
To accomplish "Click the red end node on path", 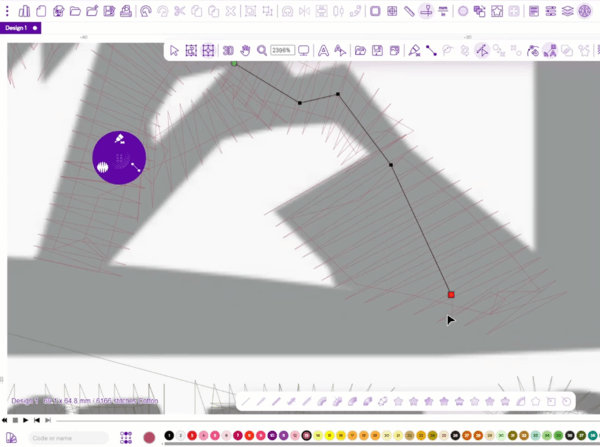I will (x=451, y=294).
